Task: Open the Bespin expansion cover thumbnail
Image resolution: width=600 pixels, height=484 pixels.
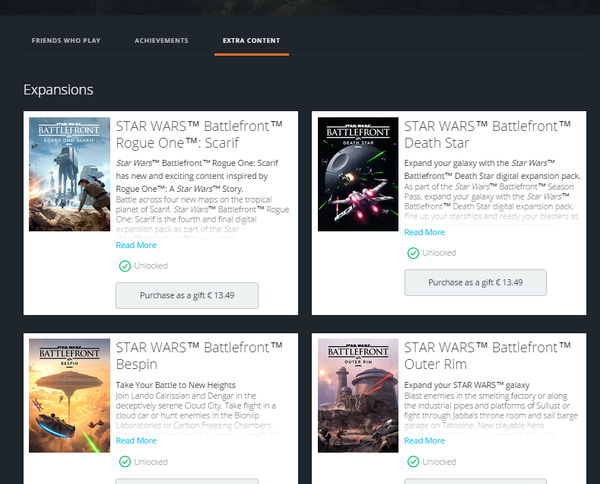Action: click(69, 396)
